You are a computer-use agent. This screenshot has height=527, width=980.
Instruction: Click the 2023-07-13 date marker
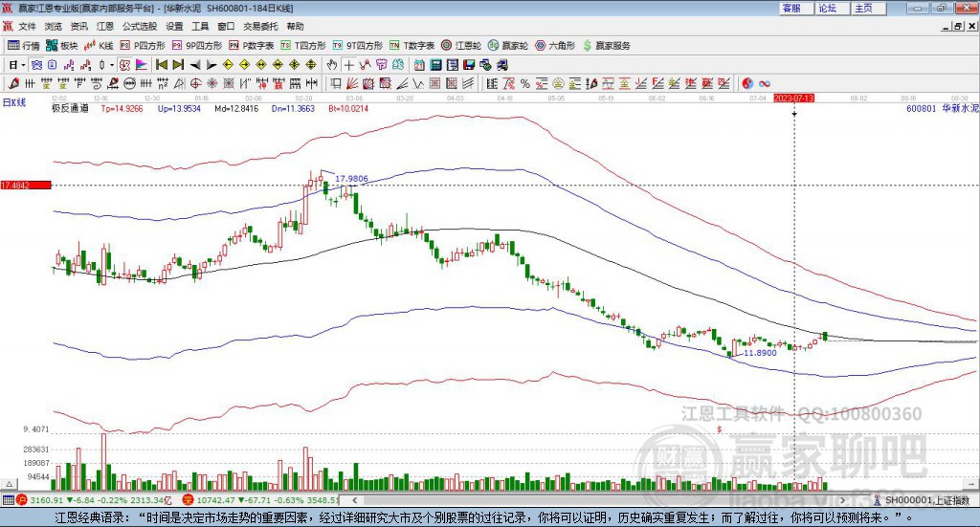[x=793, y=99]
